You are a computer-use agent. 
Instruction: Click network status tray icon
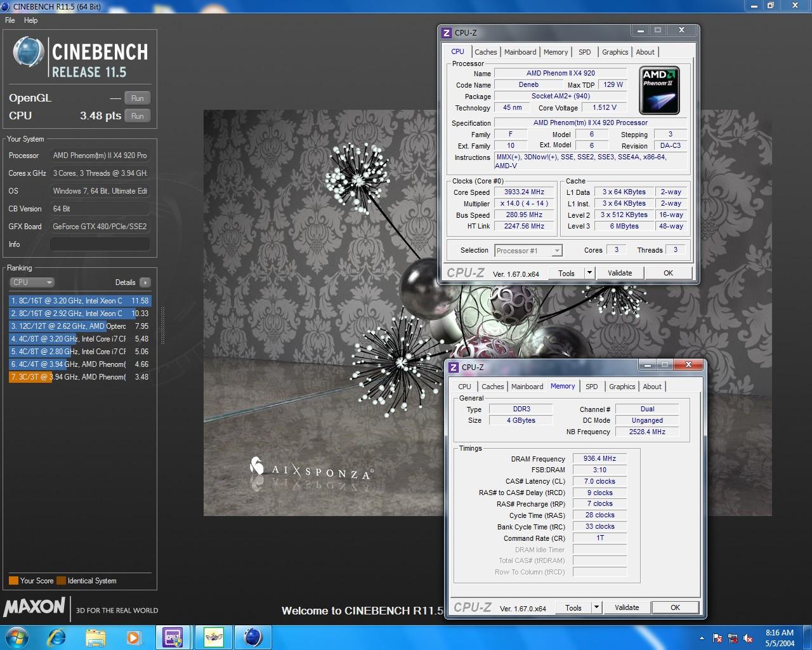pos(733,638)
